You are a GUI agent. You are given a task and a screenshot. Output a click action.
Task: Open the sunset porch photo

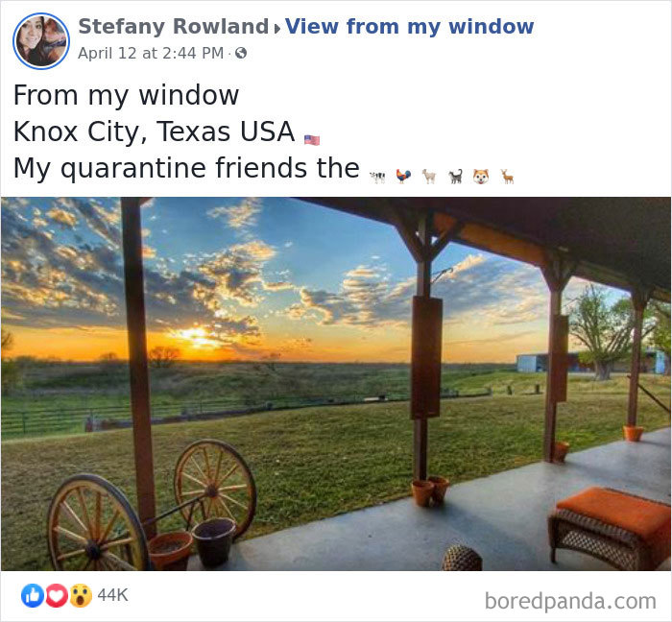(336, 384)
